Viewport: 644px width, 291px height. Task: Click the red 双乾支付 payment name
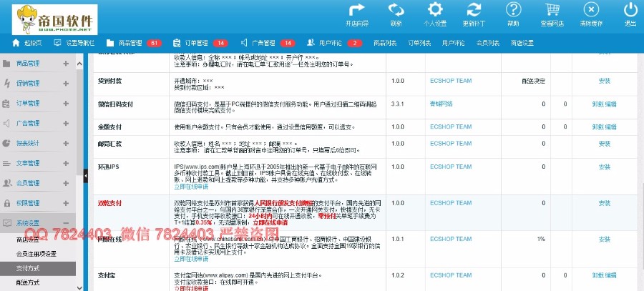click(x=109, y=203)
